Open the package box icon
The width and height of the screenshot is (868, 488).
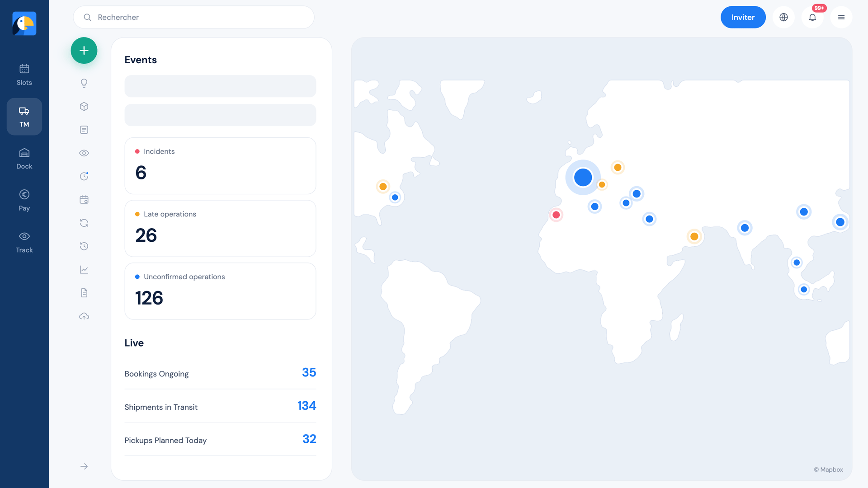[84, 107]
